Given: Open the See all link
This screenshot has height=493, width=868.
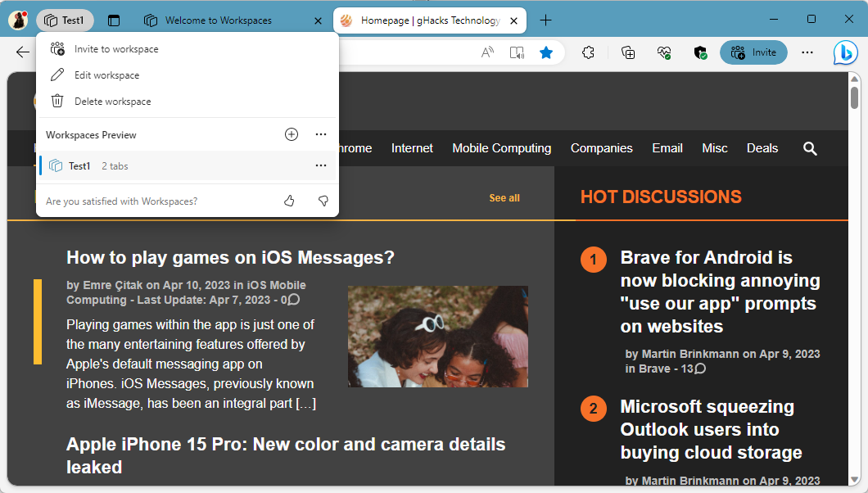Looking at the screenshot, I should (504, 198).
